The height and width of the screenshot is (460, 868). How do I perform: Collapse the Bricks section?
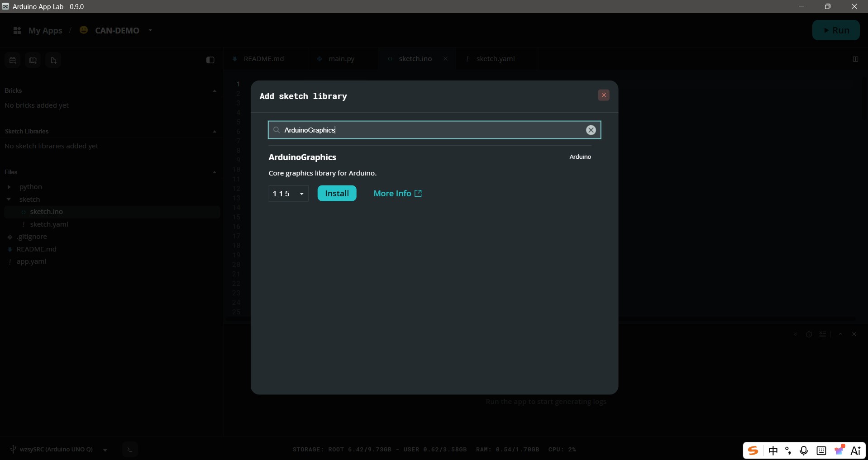215,91
